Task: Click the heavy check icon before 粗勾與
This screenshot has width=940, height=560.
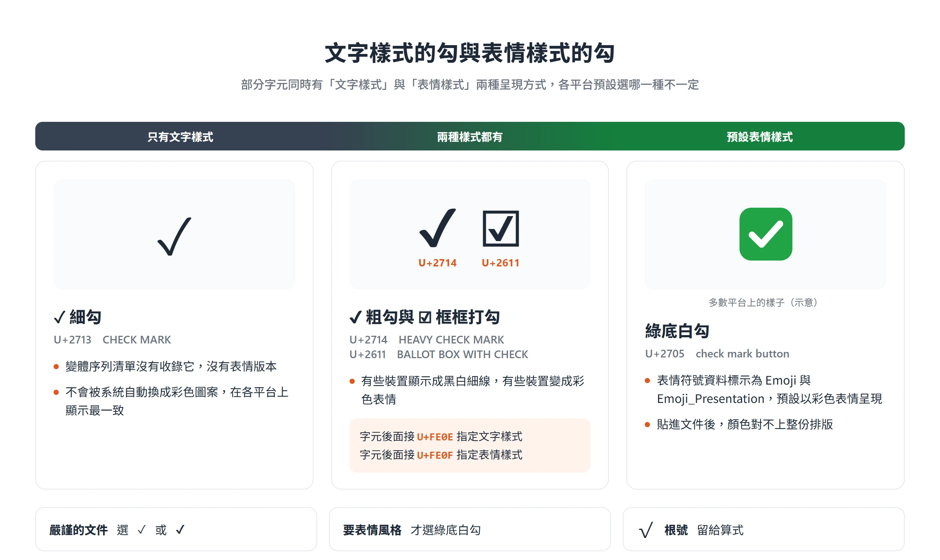Action: tap(355, 317)
